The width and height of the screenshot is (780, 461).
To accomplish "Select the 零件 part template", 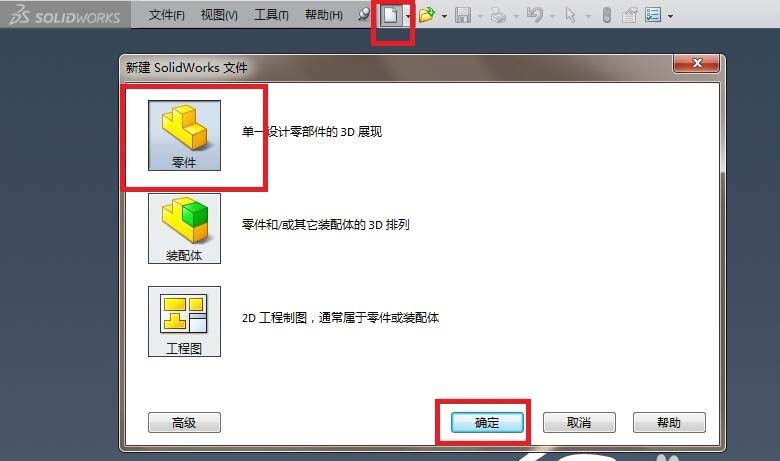I will (x=184, y=135).
